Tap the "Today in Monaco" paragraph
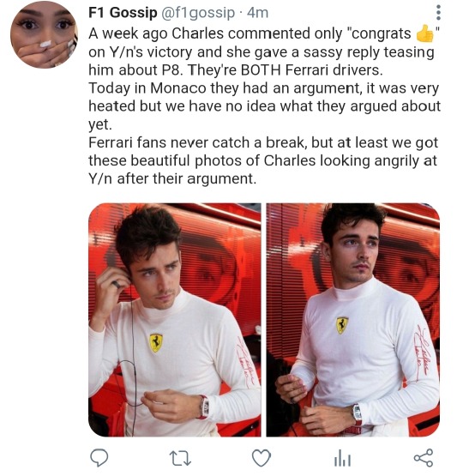 [264, 106]
